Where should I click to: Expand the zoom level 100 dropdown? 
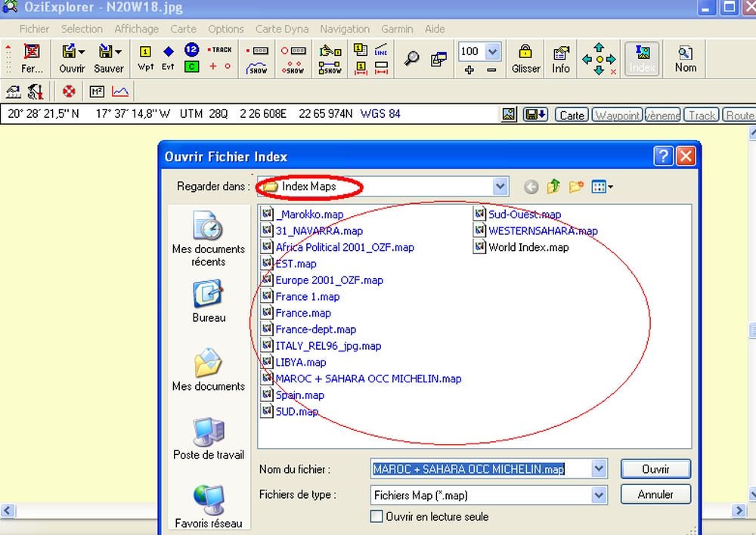493,51
